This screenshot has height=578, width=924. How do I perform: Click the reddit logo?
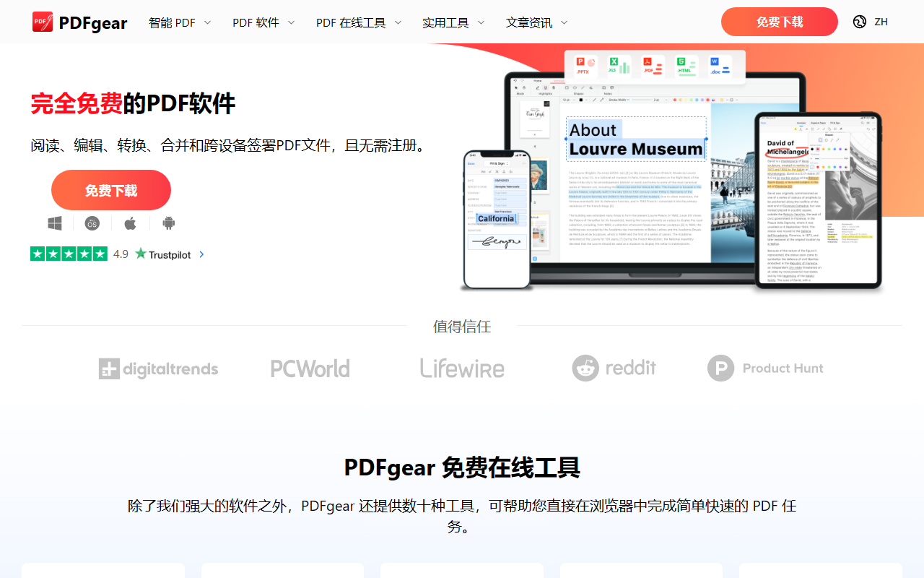tap(614, 368)
